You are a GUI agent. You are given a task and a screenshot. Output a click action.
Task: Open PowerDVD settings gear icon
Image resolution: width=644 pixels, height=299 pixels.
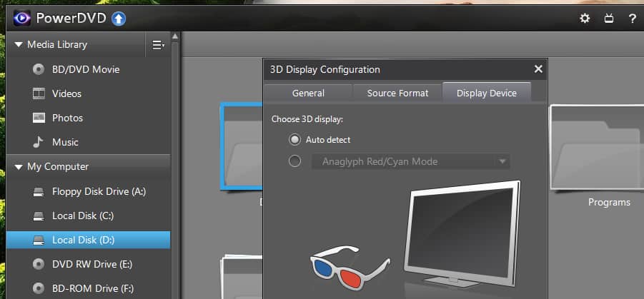coord(585,19)
